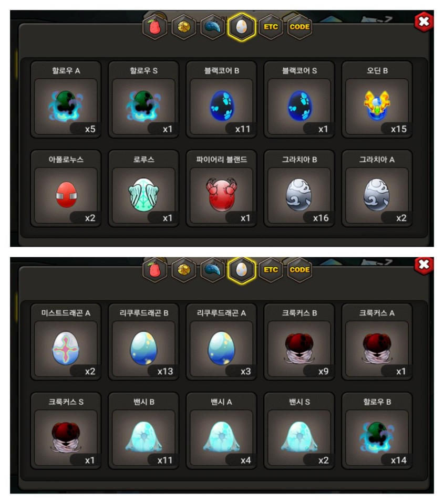444x504 pixels.
Task: Select the 블랙코어 S egg thumbnail
Action: click(x=299, y=106)
